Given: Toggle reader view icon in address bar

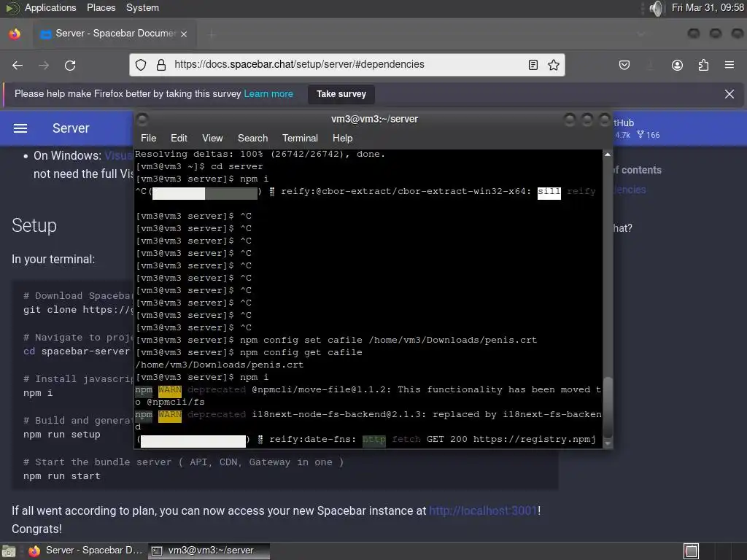Looking at the screenshot, I should [x=533, y=65].
